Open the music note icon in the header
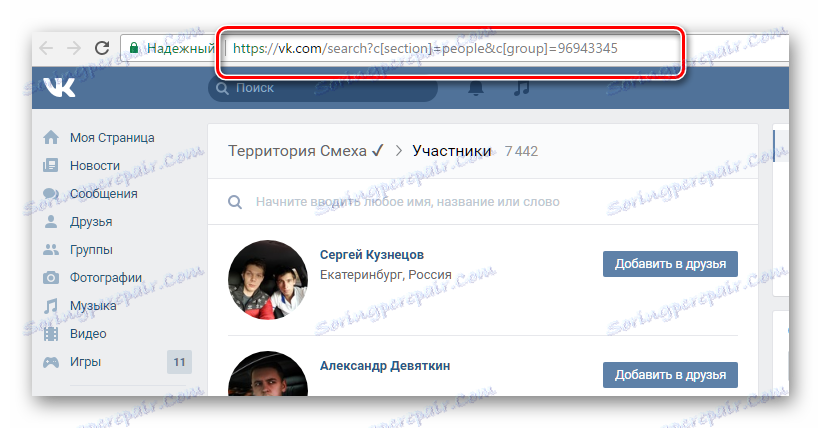Image resolution: width=821 pixels, height=428 pixels. coord(522,87)
